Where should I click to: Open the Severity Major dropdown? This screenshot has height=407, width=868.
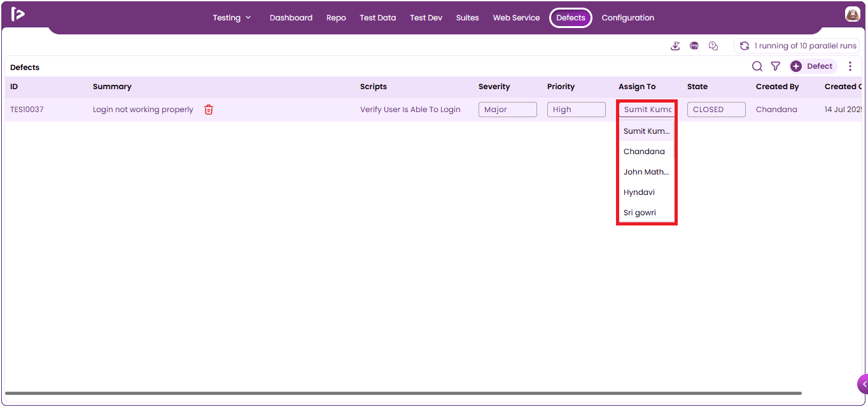(508, 110)
